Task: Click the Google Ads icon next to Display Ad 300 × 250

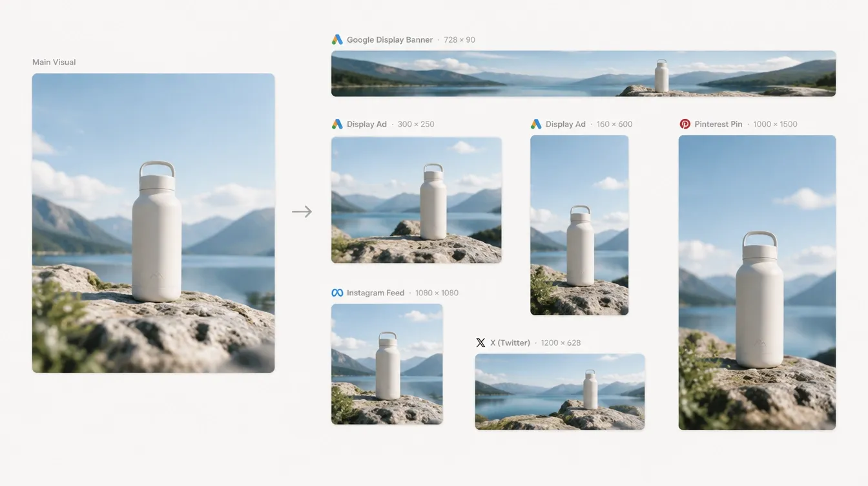Action: [337, 124]
